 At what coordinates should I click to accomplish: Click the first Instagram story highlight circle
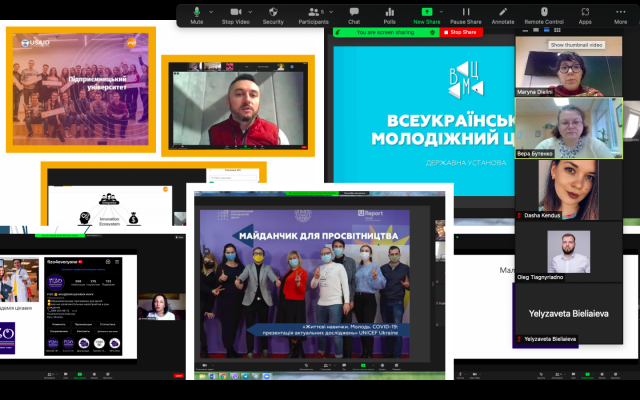53,343
